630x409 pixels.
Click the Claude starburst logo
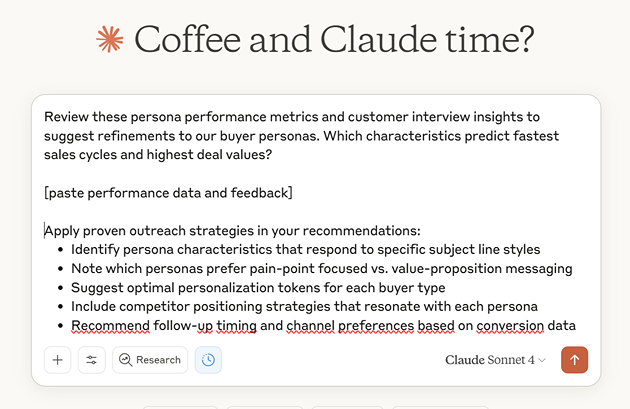[x=109, y=39]
